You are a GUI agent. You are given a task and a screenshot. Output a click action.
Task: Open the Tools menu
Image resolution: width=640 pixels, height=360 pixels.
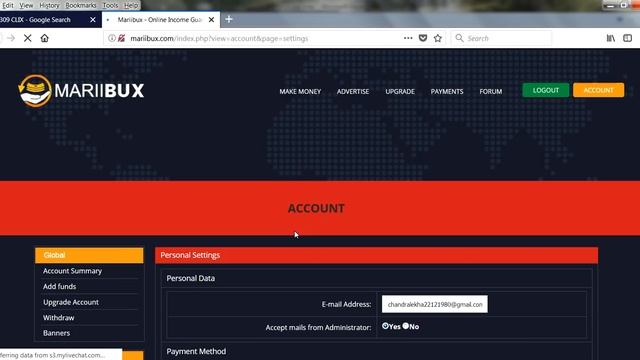pos(110,5)
